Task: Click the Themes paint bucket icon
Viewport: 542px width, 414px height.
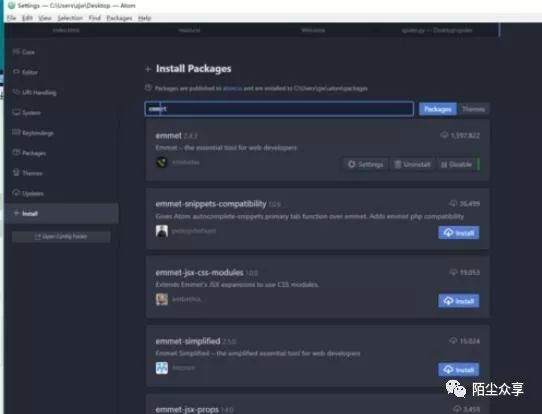Action: 16,172
